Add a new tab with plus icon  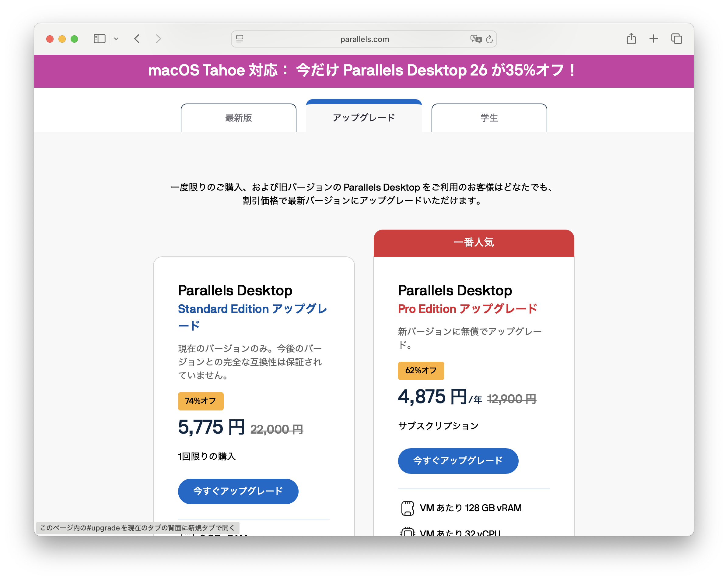(x=653, y=38)
